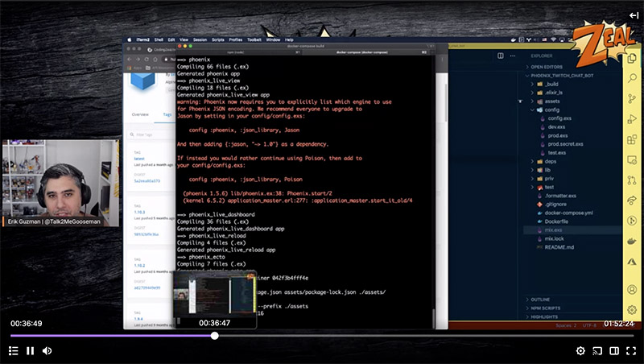This screenshot has width=644, height=364.
Task: Open video player settings gear
Action: click(x=580, y=351)
